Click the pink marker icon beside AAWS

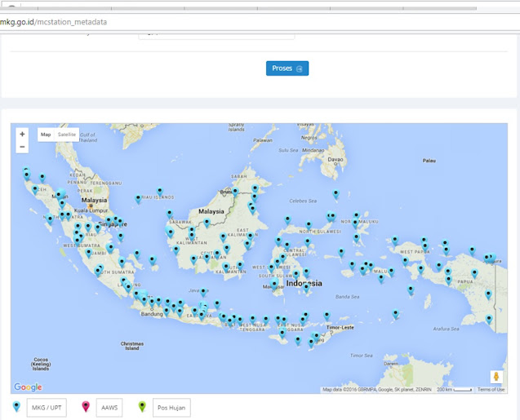coord(86,406)
